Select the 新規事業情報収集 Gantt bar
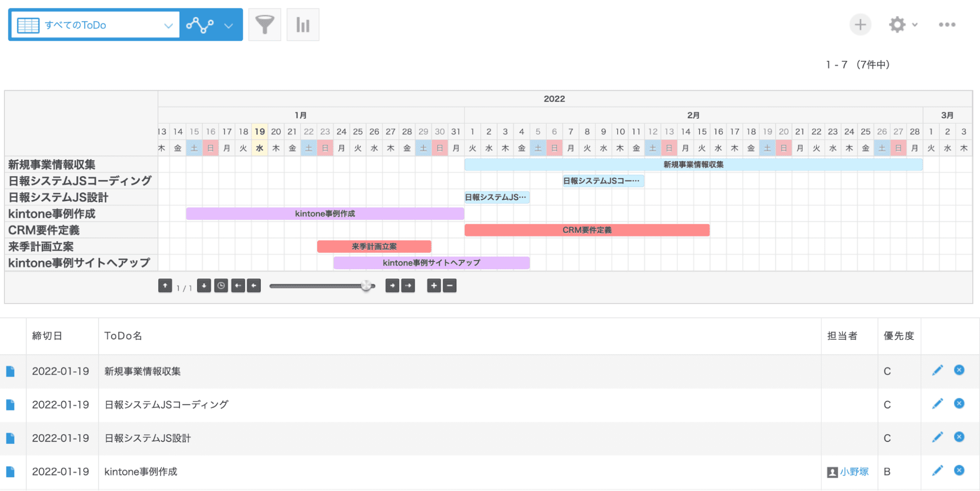 click(x=694, y=165)
